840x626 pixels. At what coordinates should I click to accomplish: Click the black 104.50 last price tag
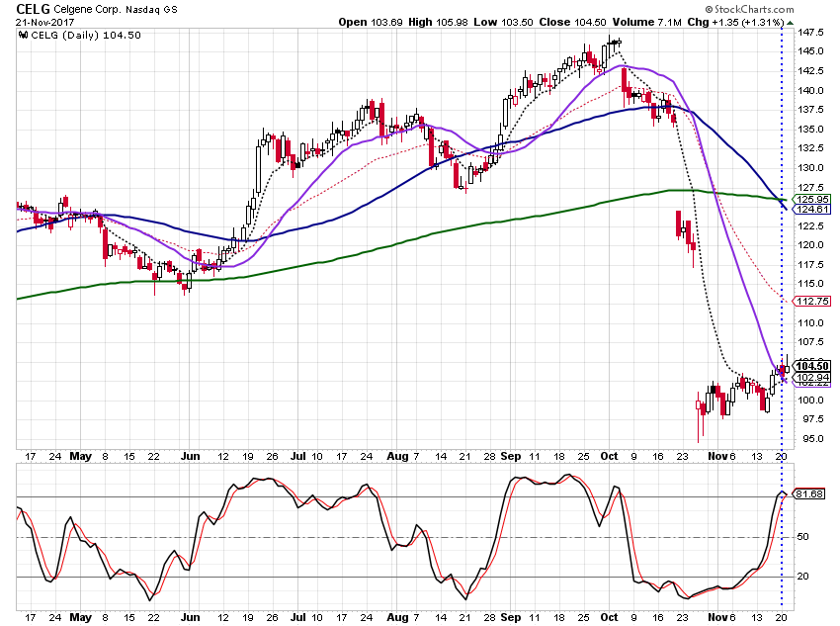click(x=812, y=366)
